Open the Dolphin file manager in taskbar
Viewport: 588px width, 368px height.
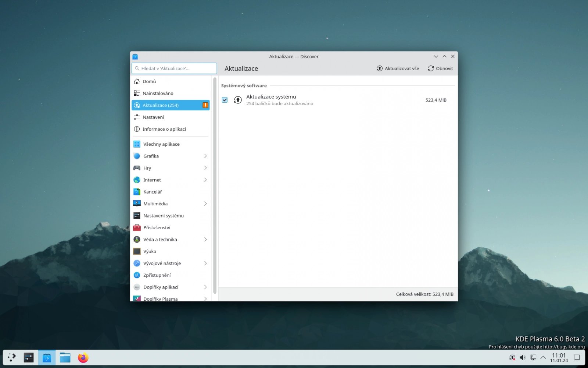click(x=65, y=357)
